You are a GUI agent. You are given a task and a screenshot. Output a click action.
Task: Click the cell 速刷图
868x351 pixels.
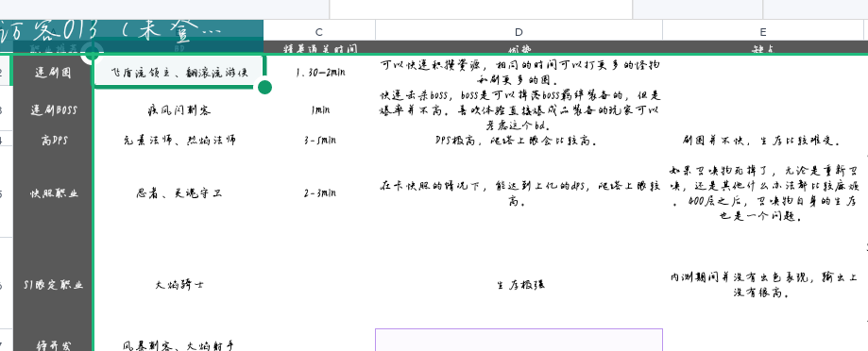click(x=53, y=73)
